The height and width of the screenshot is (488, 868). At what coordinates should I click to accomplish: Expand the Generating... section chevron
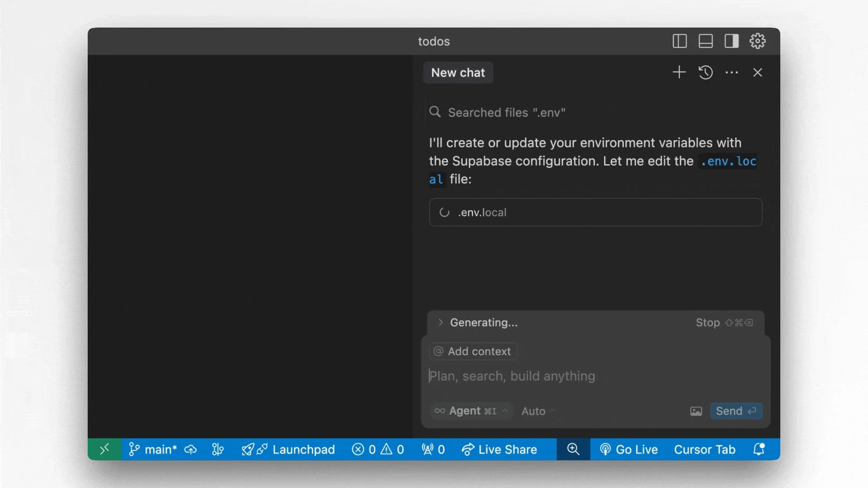point(440,323)
